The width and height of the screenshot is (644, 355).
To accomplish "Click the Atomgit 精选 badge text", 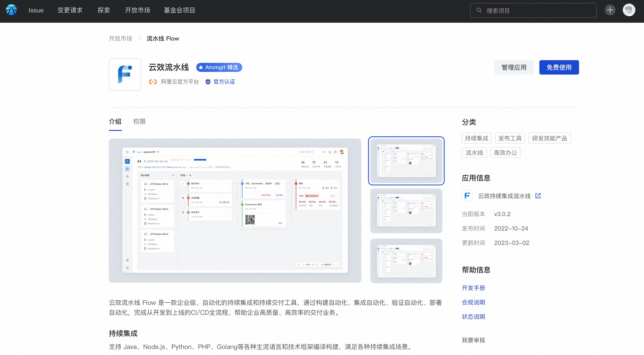I will (x=222, y=68).
